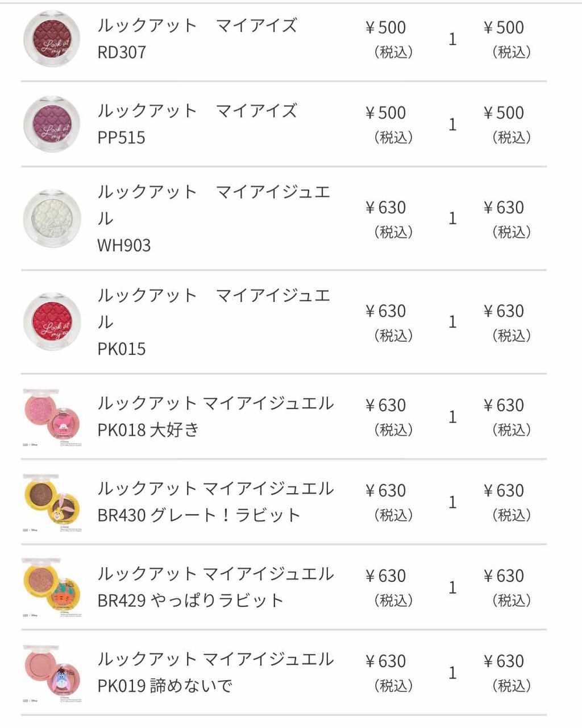582x728 pixels.
Task: Click the BR430 グレート！ラビット product image
Action: [x=52, y=502]
